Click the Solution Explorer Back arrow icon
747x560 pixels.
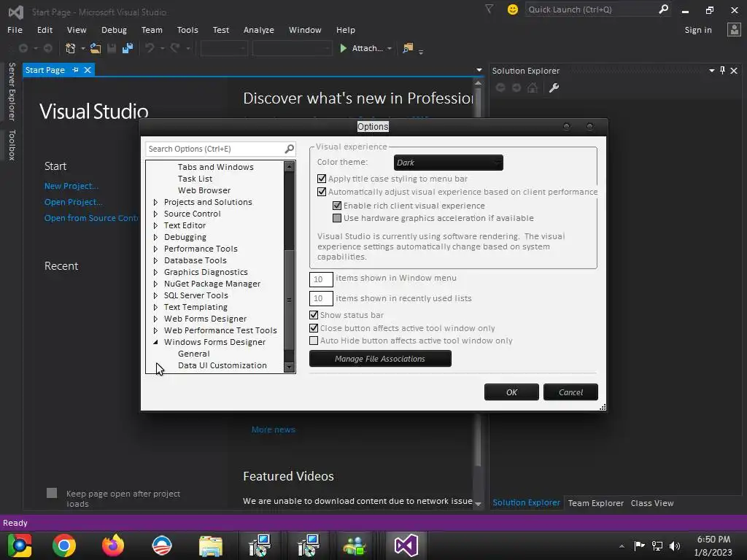point(500,87)
